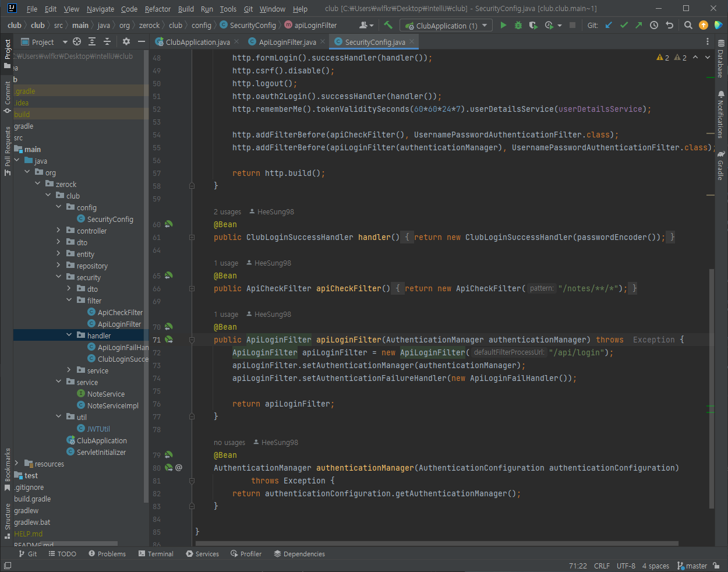Open the Refactor menu
Viewport: 728px width, 572px height.
pyautogui.click(x=158, y=9)
